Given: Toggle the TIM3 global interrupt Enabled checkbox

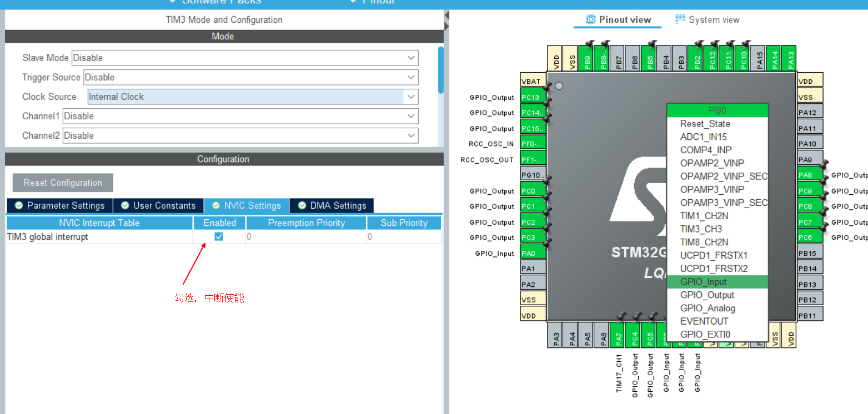Looking at the screenshot, I should [x=219, y=237].
